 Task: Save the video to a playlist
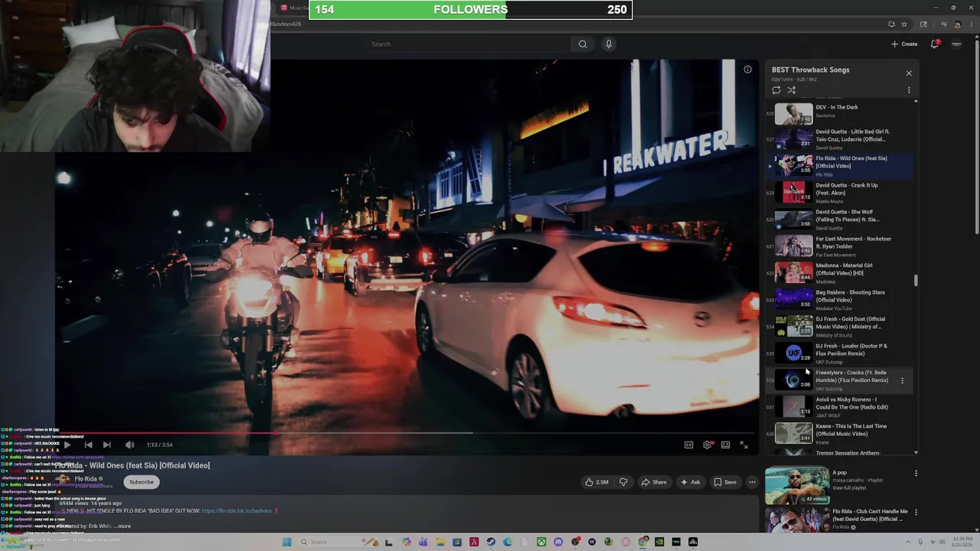pyautogui.click(x=724, y=482)
